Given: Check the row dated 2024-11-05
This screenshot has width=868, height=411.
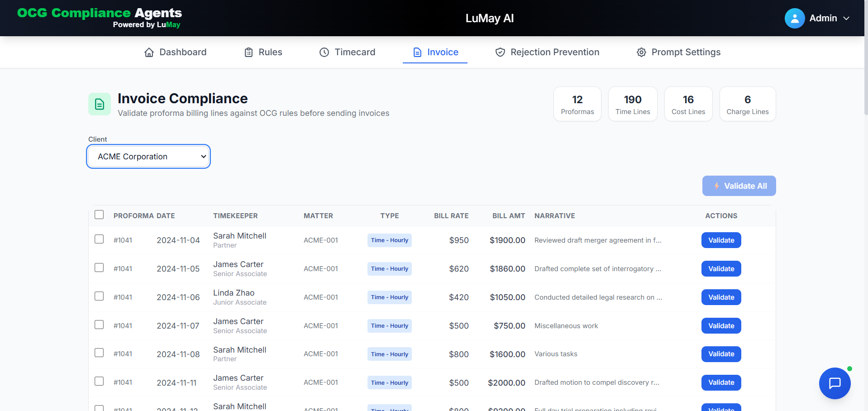Looking at the screenshot, I should [x=99, y=268].
